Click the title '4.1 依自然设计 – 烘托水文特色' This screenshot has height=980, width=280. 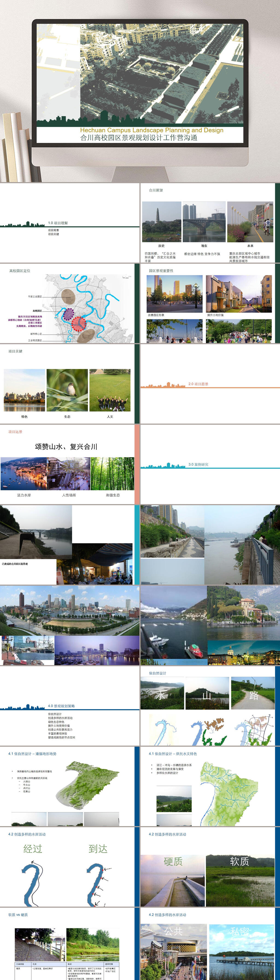point(173,754)
